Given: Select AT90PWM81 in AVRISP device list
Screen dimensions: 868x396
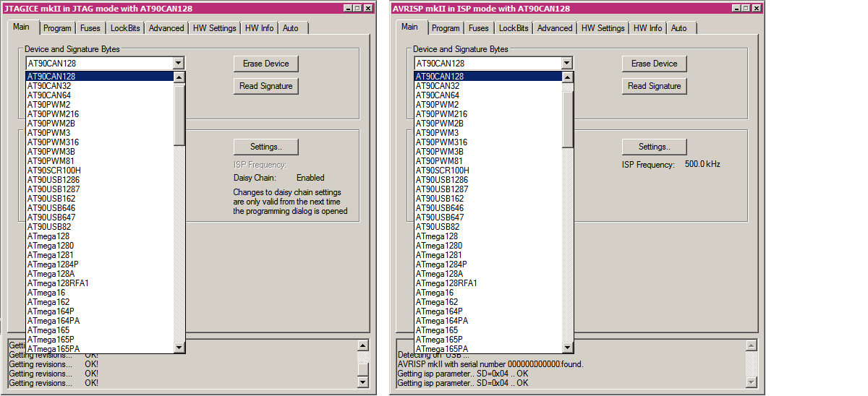Looking at the screenshot, I should pyautogui.click(x=488, y=161).
